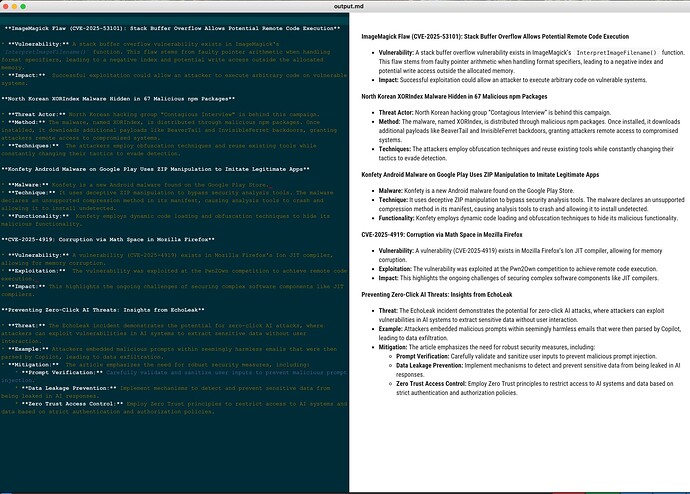Screen dimensions: 690x494
Task: Click **Data Leakage Prevention:** in the source editor
Action: pos(69,388)
